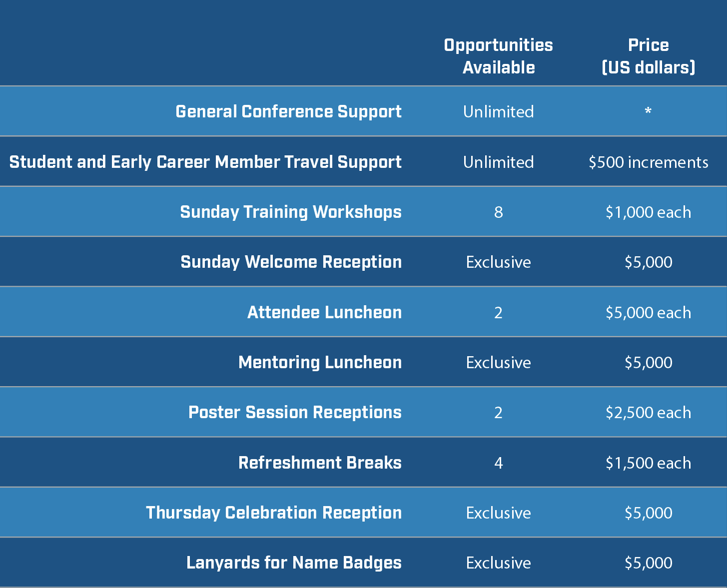Click the number 8 for workshops available
The height and width of the screenshot is (588, 727).
point(499,212)
